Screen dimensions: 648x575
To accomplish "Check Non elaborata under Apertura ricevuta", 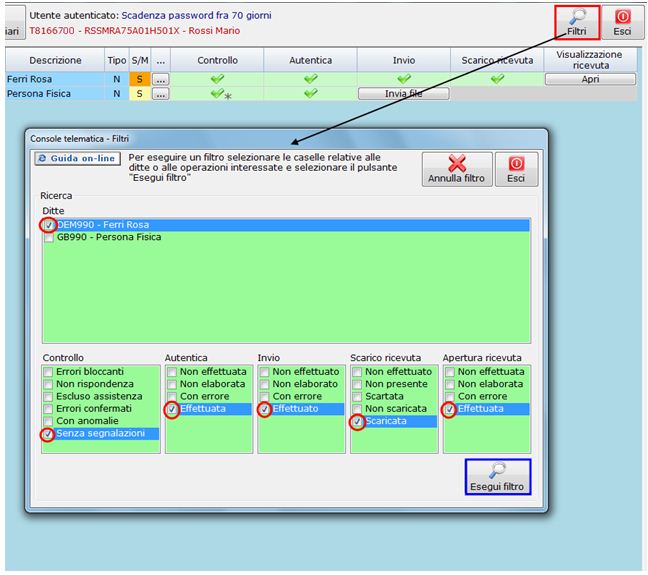I will point(450,384).
